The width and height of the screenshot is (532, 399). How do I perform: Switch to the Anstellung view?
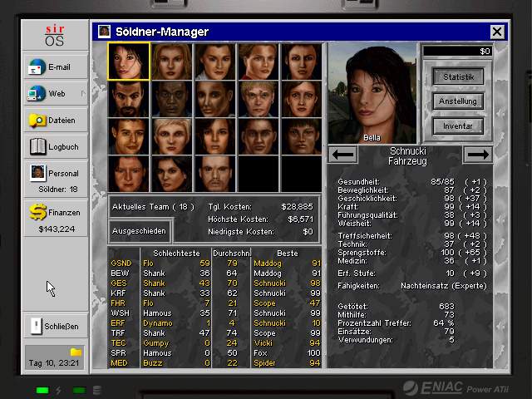pos(458,101)
